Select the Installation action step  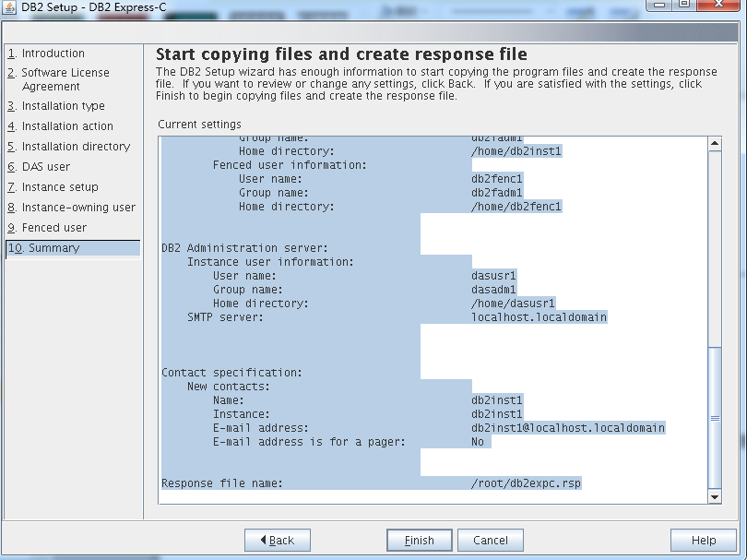tap(61, 126)
